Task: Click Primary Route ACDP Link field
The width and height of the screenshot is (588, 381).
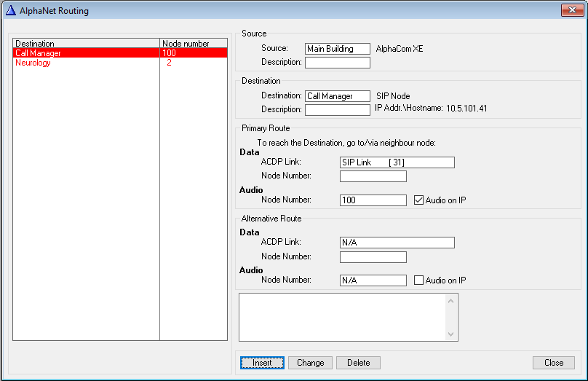Action: [397, 162]
